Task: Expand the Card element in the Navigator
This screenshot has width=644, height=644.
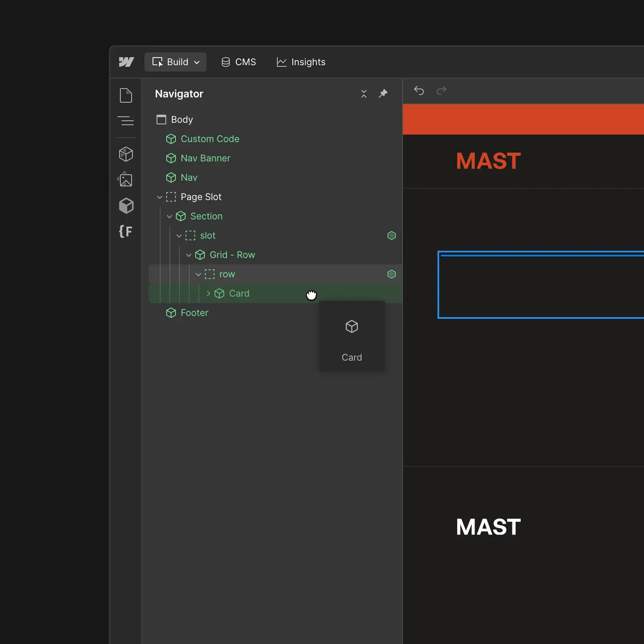Action: pos(208,293)
